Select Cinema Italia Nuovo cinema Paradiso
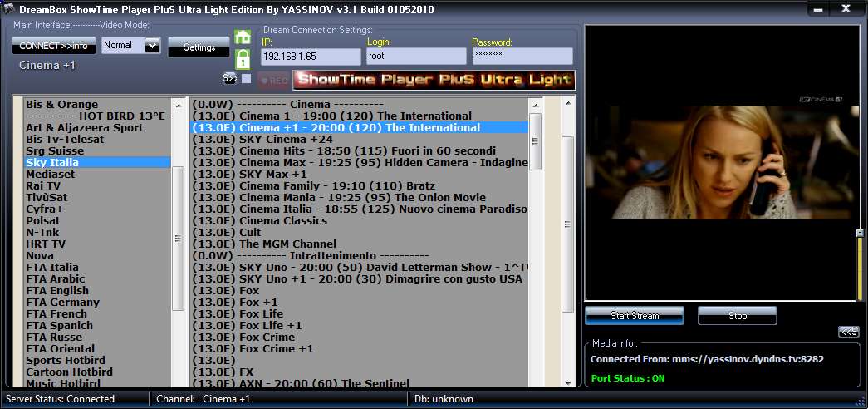The height and width of the screenshot is (409, 868). 359,209
